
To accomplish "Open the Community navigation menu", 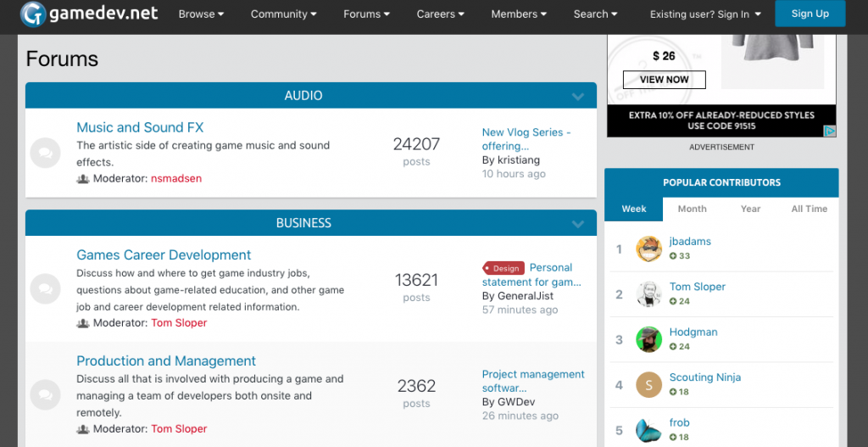I will pos(283,14).
